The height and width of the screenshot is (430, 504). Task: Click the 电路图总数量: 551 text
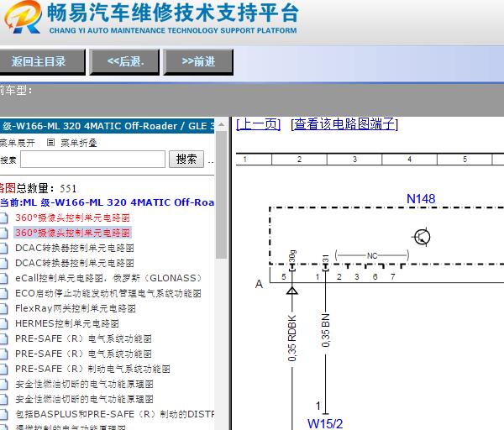pyautogui.click(x=38, y=188)
